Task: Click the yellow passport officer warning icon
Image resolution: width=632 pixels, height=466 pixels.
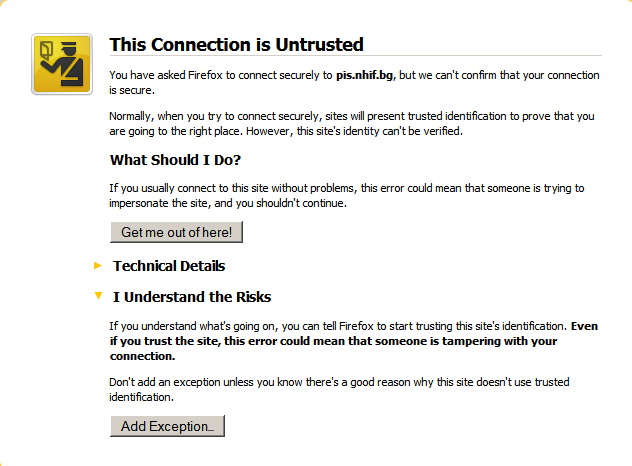Action: (62, 64)
